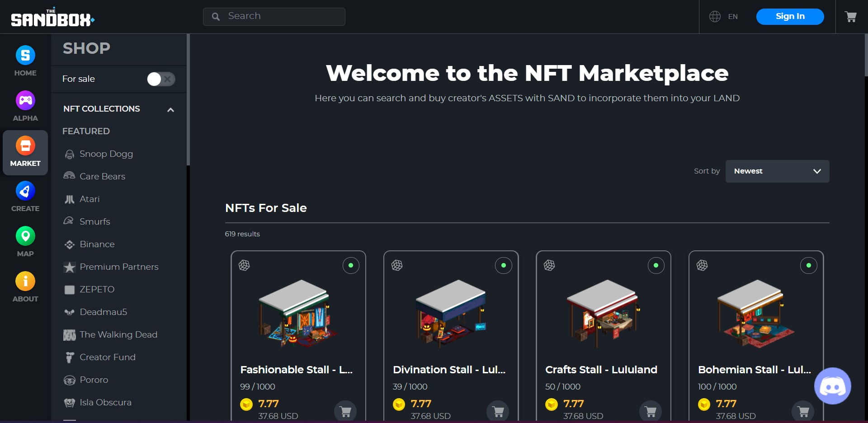Viewport: 868px width, 423px height.
Task: Toggle green status dot on Divination Stall
Action: coord(503,265)
